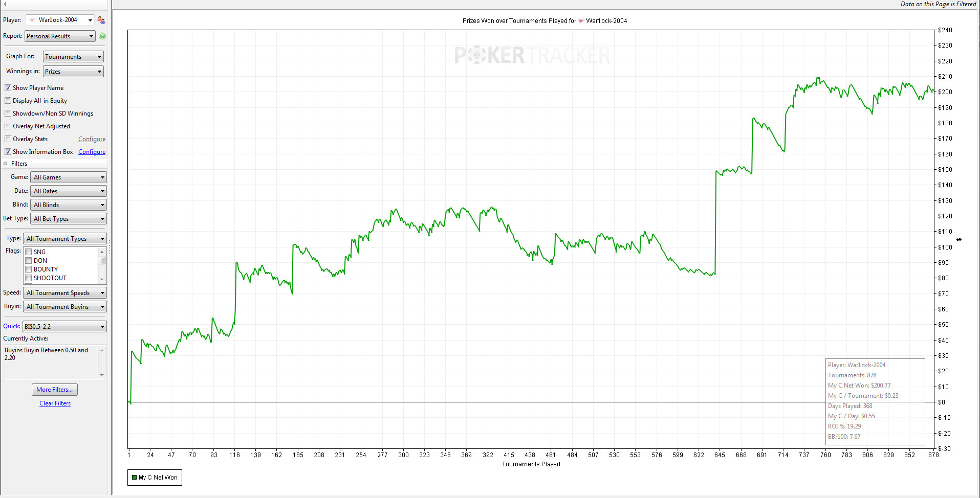Expand the Bet Type filter dropdown

pyautogui.click(x=69, y=219)
